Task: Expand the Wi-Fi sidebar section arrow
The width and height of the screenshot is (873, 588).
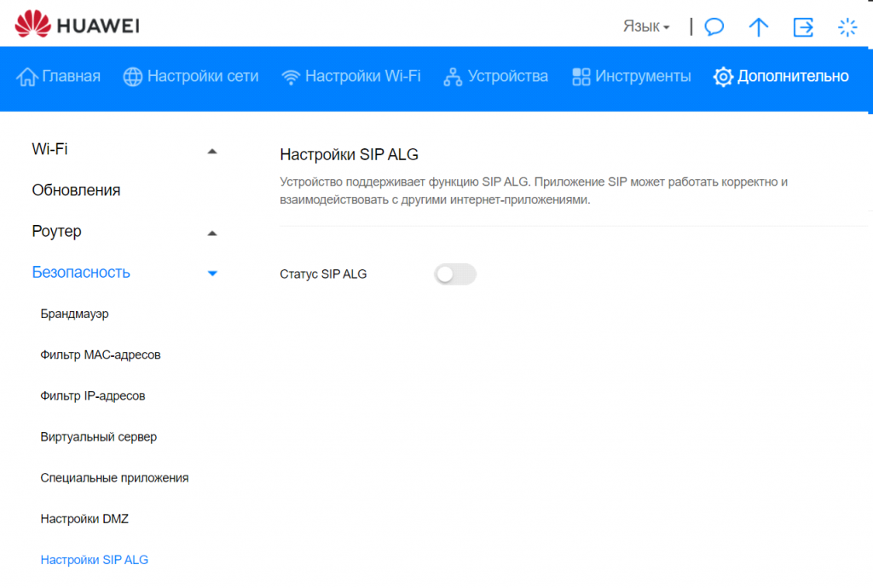Action: [212, 151]
